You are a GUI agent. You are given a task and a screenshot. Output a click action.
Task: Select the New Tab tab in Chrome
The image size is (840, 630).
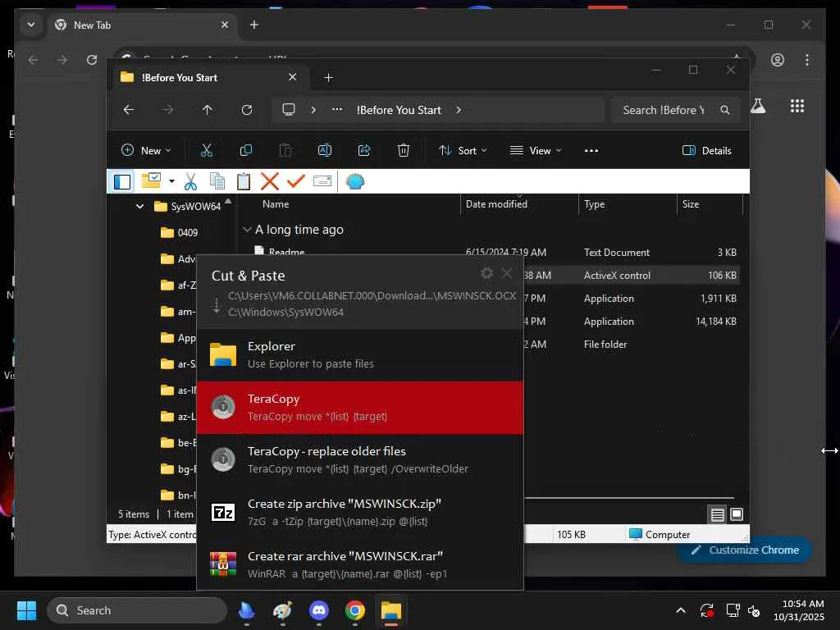[144, 25]
